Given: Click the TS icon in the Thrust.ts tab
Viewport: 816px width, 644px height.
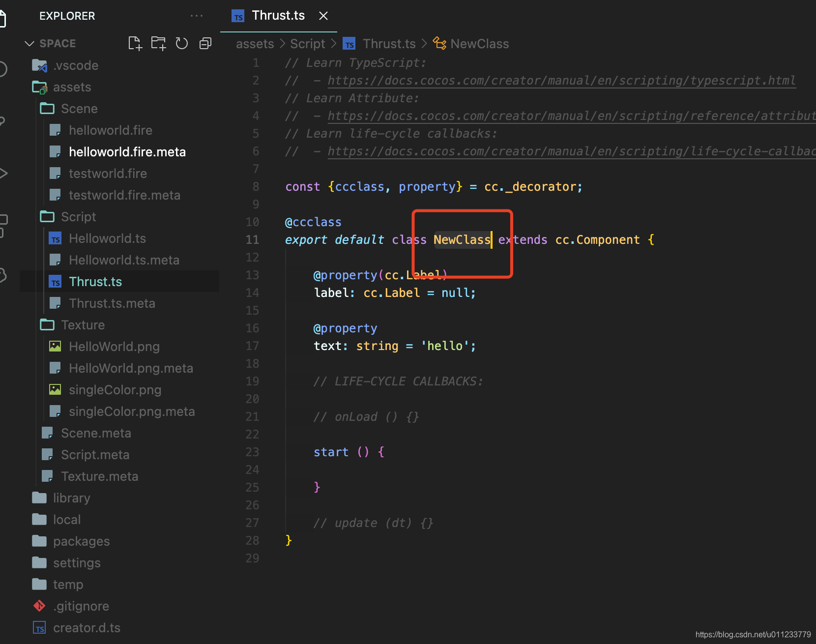Looking at the screenshot, I should pyautogui.click(x=238, y=16).
